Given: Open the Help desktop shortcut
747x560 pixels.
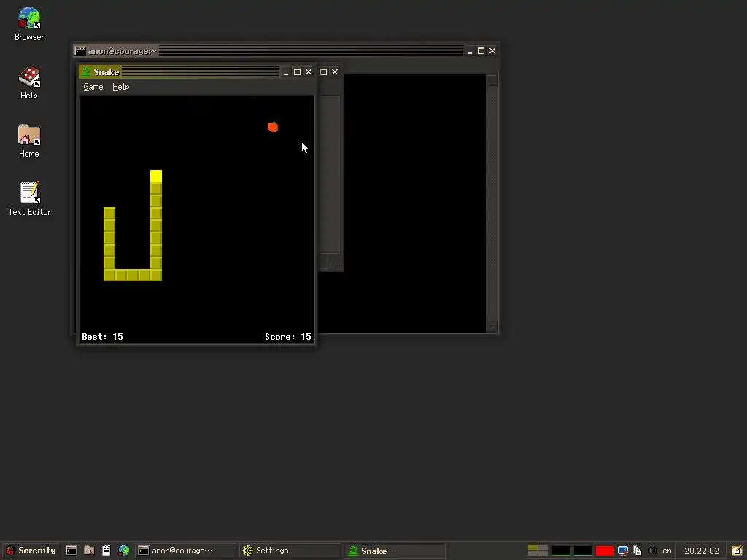Looking at the screenshot, I should pos(29,82).
